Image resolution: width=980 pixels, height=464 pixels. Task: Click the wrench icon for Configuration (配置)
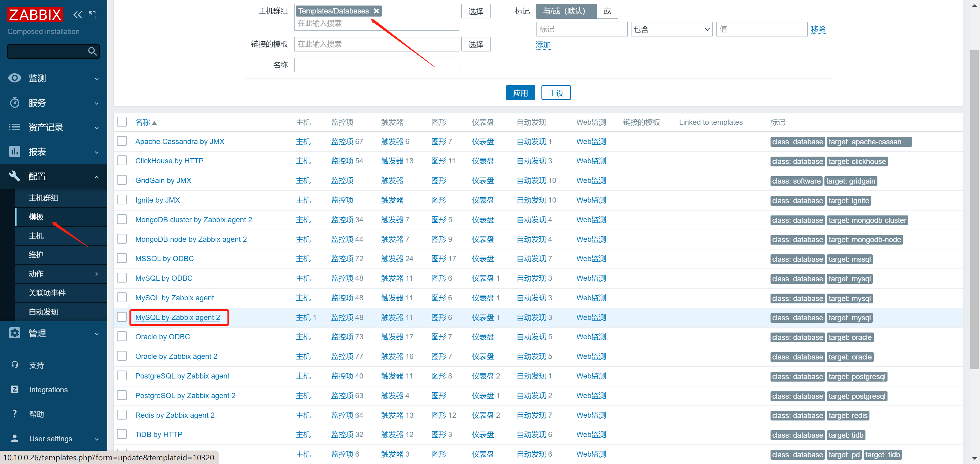(x=14, y=176)
